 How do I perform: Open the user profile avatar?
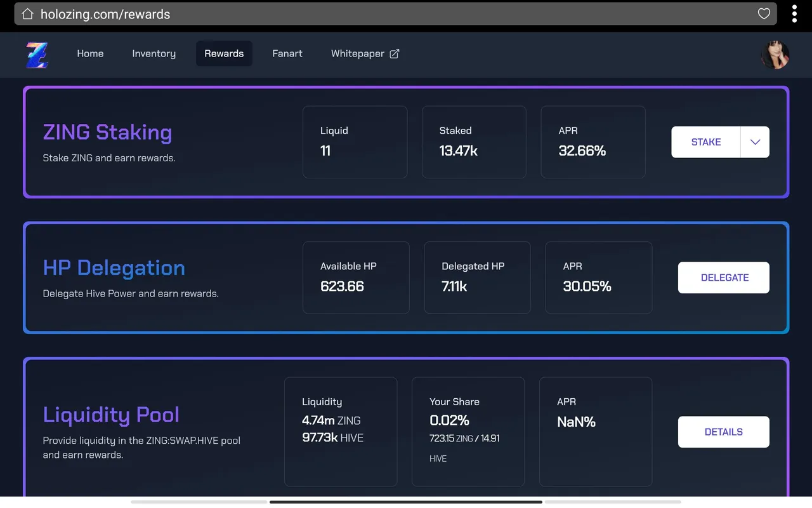pos(775,55)
